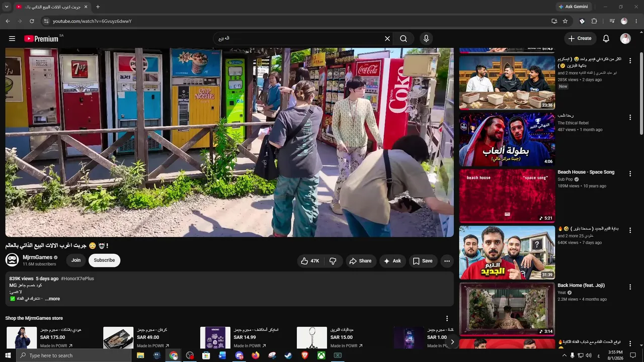
Task: Open the SAR 49.00 product thumbnail
Action: pyautogui.click(x=118, y=338)
